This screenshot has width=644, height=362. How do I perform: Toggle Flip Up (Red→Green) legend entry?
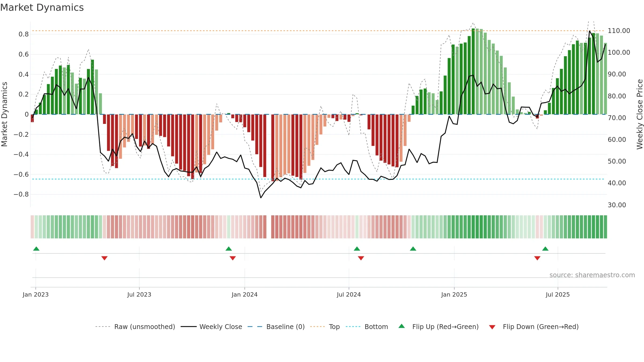pos(438,327)
